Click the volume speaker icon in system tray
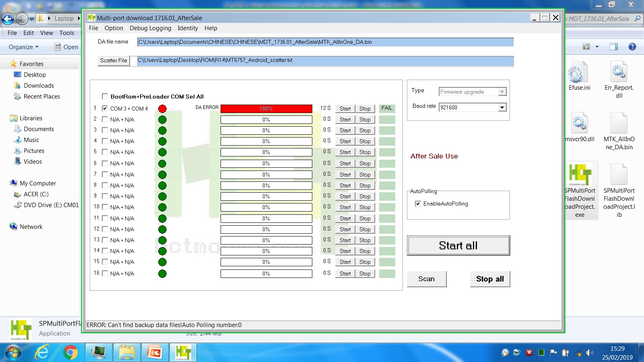 590,353
